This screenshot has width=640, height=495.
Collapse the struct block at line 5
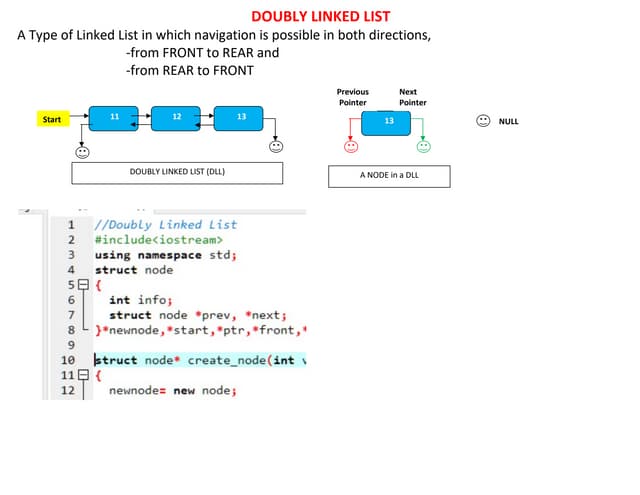[85, 285]
